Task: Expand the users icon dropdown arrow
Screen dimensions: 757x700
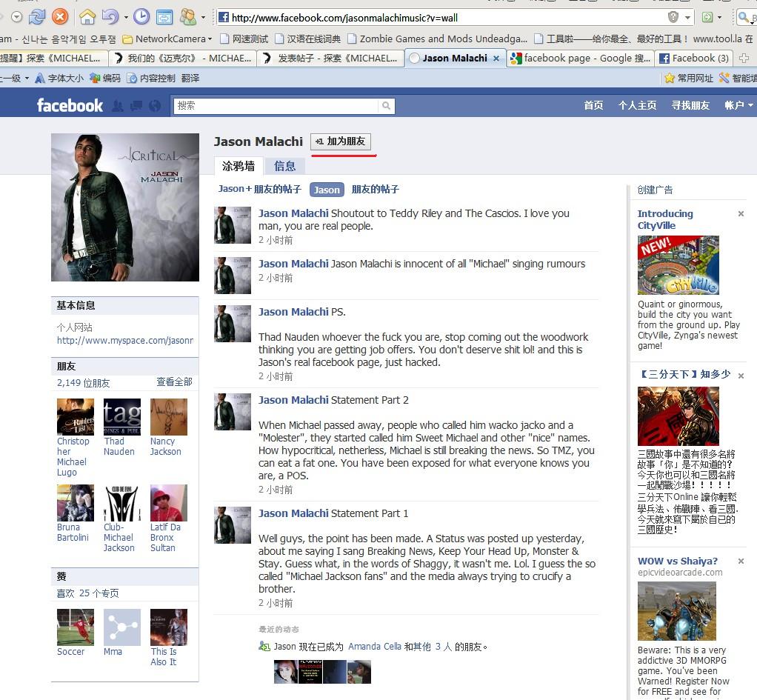Action: (x=203, y=17)
